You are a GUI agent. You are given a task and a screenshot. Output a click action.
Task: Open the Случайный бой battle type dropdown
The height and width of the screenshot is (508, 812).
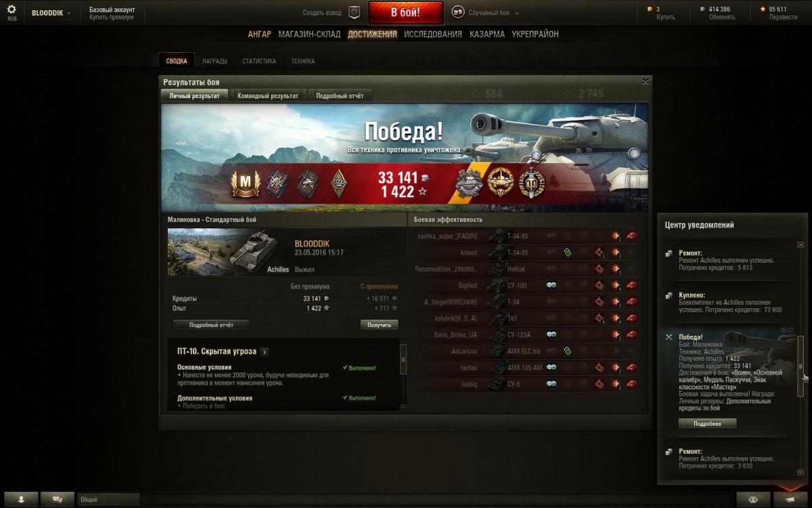point(485,13)
